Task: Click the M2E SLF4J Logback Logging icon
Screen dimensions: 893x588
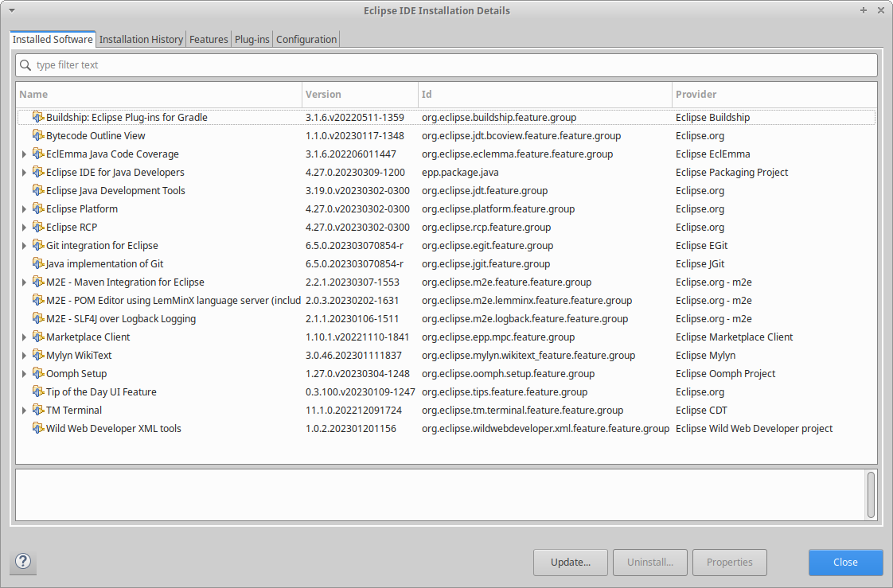Action: (x=38, y=317)
